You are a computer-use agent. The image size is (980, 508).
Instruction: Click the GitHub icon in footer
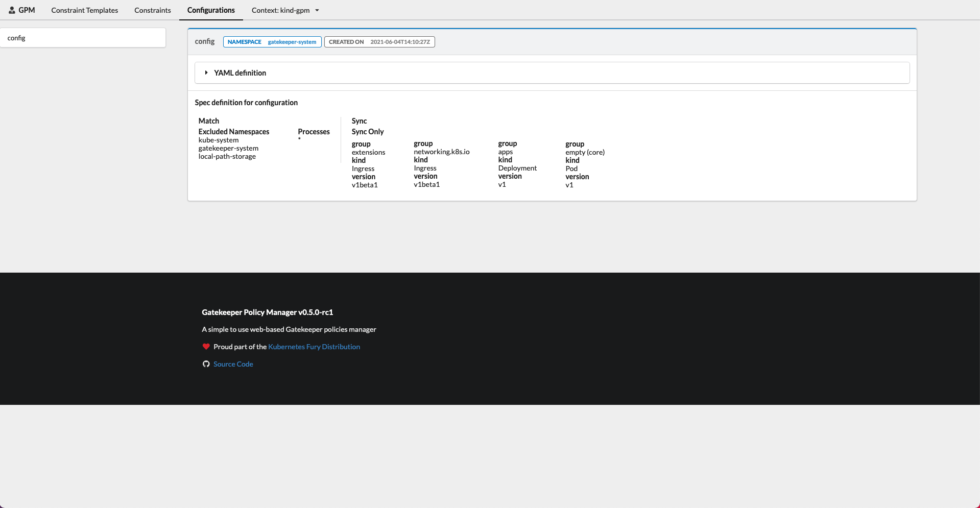(206, 364)
